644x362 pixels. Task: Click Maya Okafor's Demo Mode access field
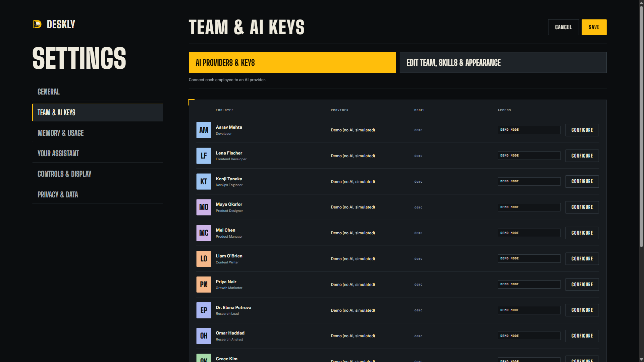529,207
